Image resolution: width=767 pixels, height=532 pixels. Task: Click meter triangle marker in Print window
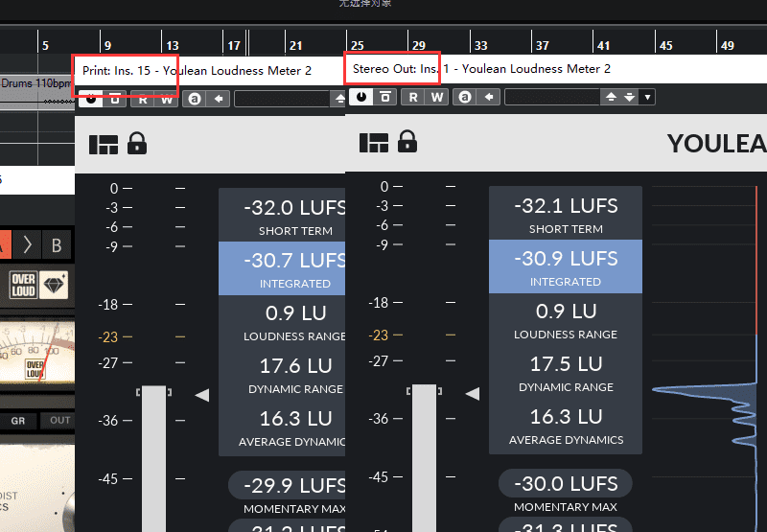pos(202,395)
